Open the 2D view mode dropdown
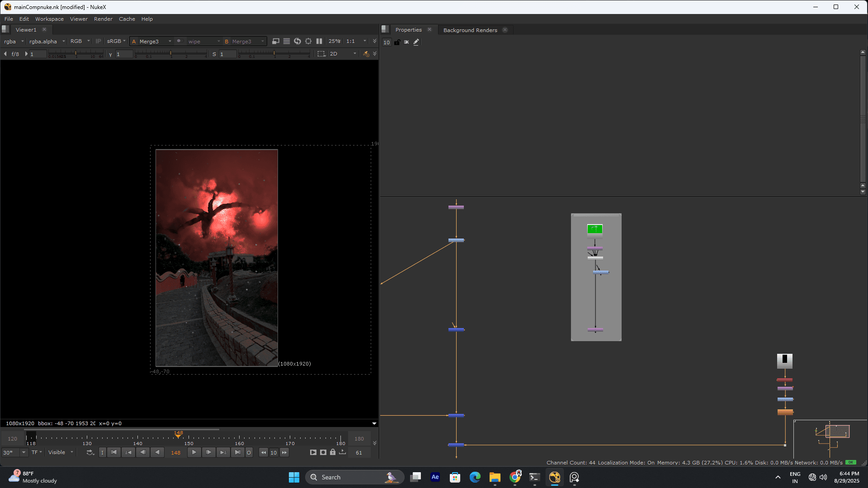The height and width of the screenshot is (488, 868). click(343, 54)
